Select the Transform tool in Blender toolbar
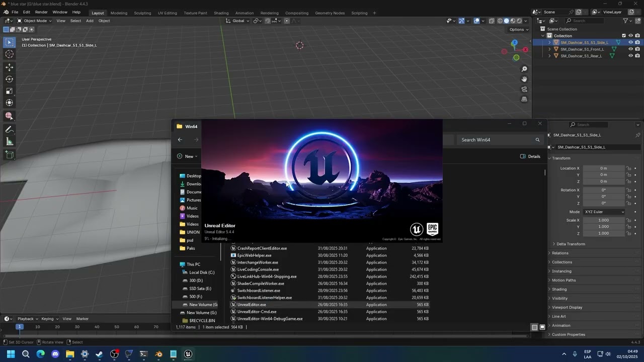Screen dimensions: 644x362 pos(9,103)
